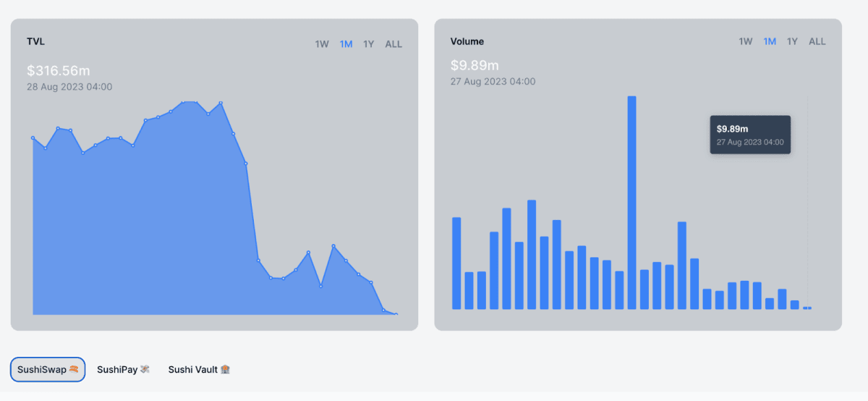The width and height of the screenshot is (868, 401).
Task: Click the tallest bar in Volume chart
Action: [631, 203]
